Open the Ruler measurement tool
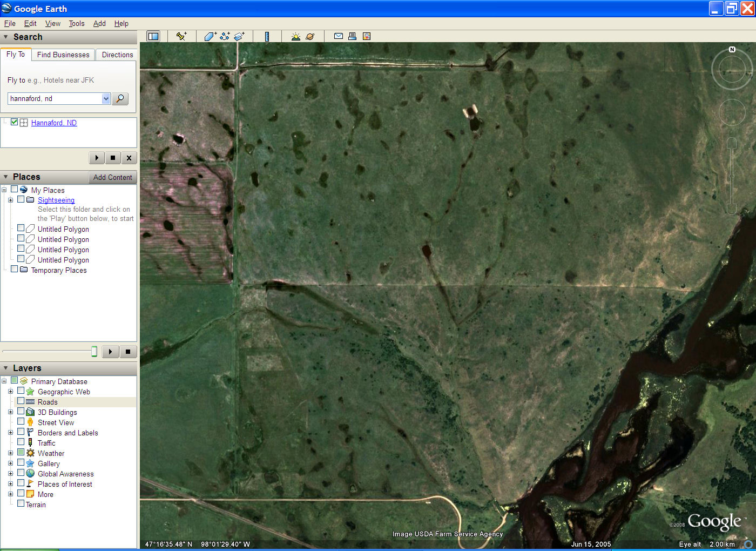Viewport: 756px width, 551px height. (267, 36)
